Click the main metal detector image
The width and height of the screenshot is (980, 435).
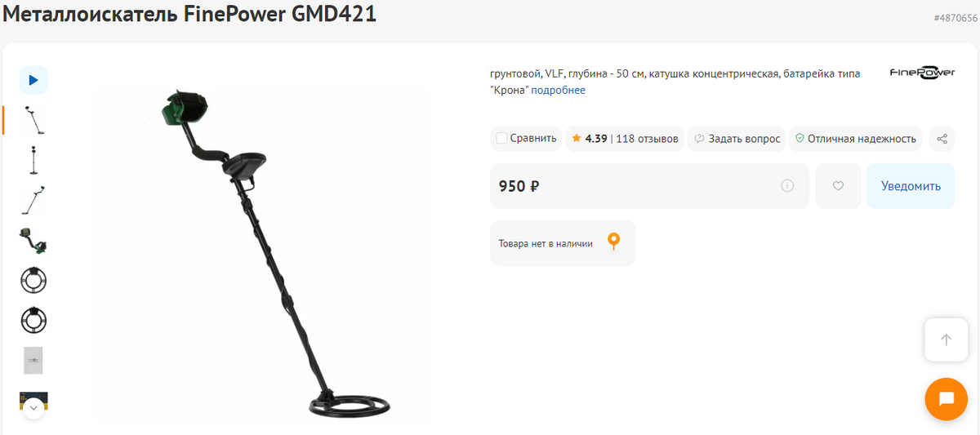pyautogui.click(x=263, y=253)
